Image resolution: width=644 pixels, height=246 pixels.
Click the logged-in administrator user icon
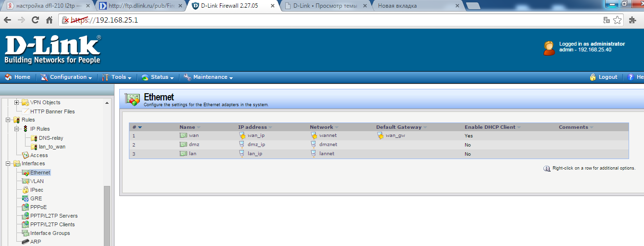tap(549, 48)
